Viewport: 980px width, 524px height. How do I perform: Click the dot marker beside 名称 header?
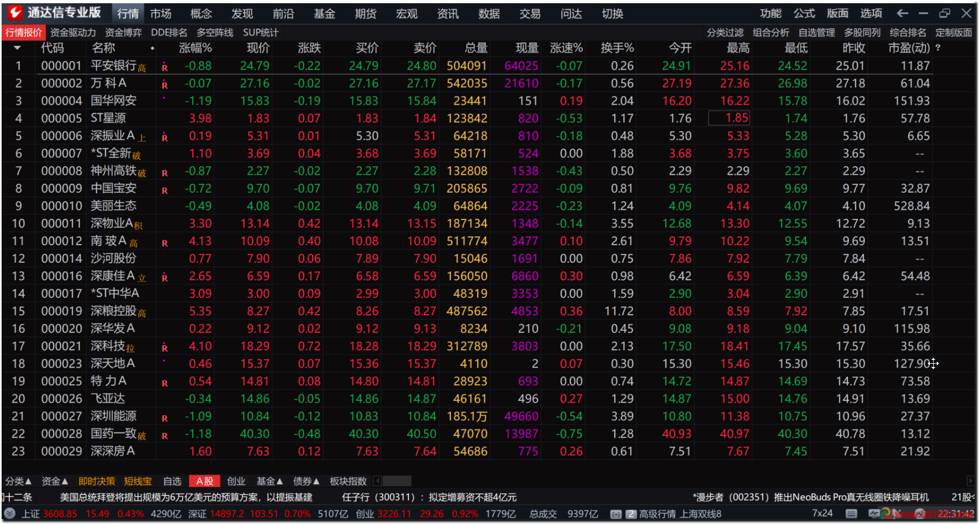(x=153, y=49)
